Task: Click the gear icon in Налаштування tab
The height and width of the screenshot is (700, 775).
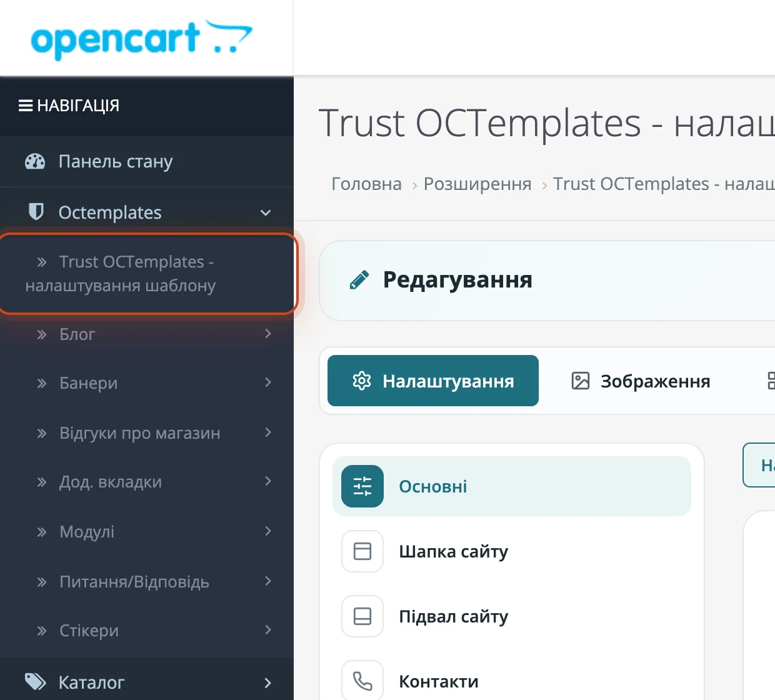Action: tap(362, 381)
